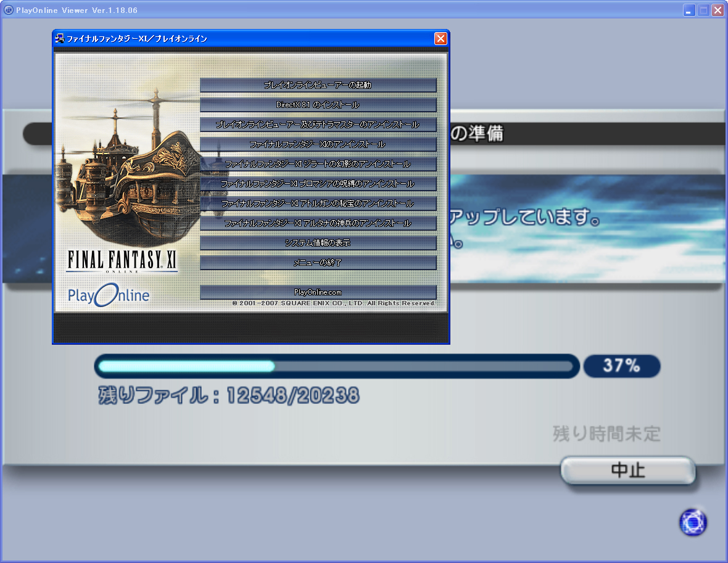Click the PlayOnline Viewer title bar icon

[9, 10]
